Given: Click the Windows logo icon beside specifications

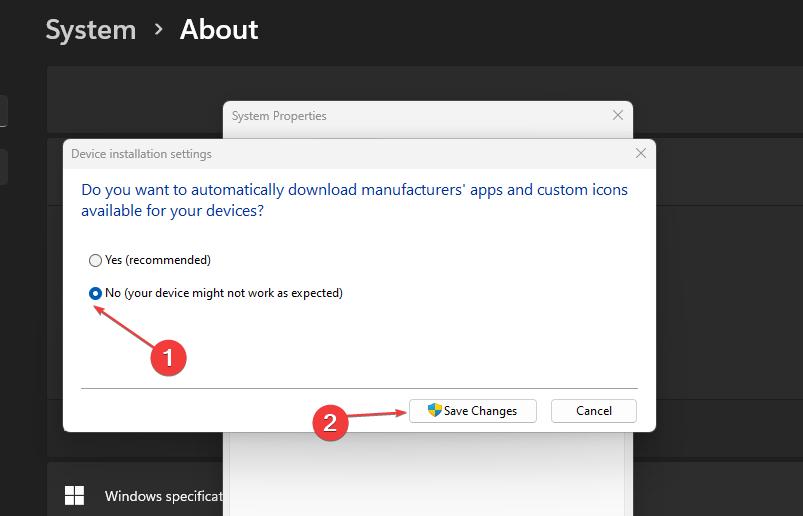Looking at the screenshot, I should coord(75,496).
